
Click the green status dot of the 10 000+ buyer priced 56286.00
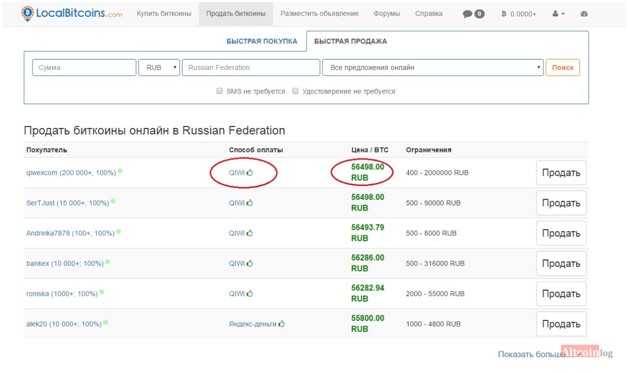(108, 262)
